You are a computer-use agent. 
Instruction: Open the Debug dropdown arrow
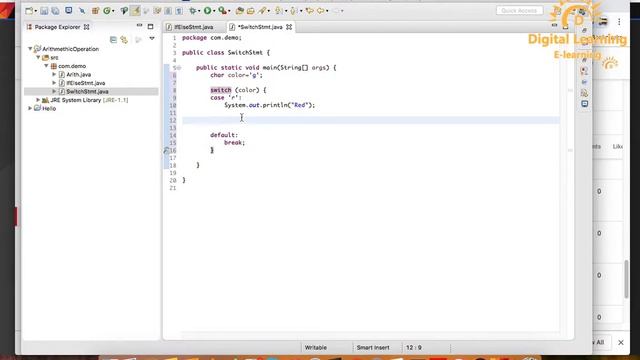point(199,11)
